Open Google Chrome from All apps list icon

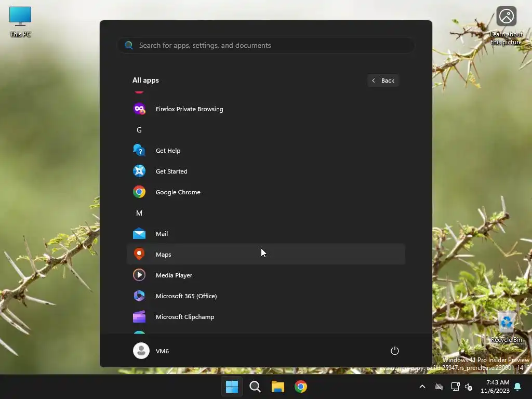coord(139,192)
